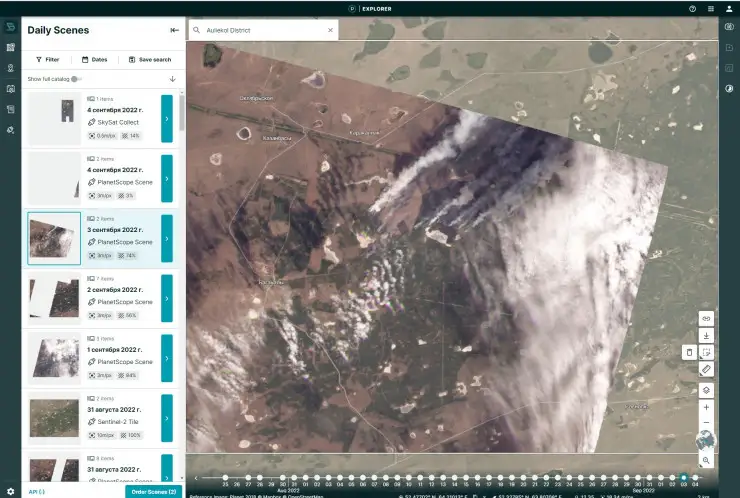The image size is (740, 498).
Task: Open the Filter options
Action: [47, 59]
